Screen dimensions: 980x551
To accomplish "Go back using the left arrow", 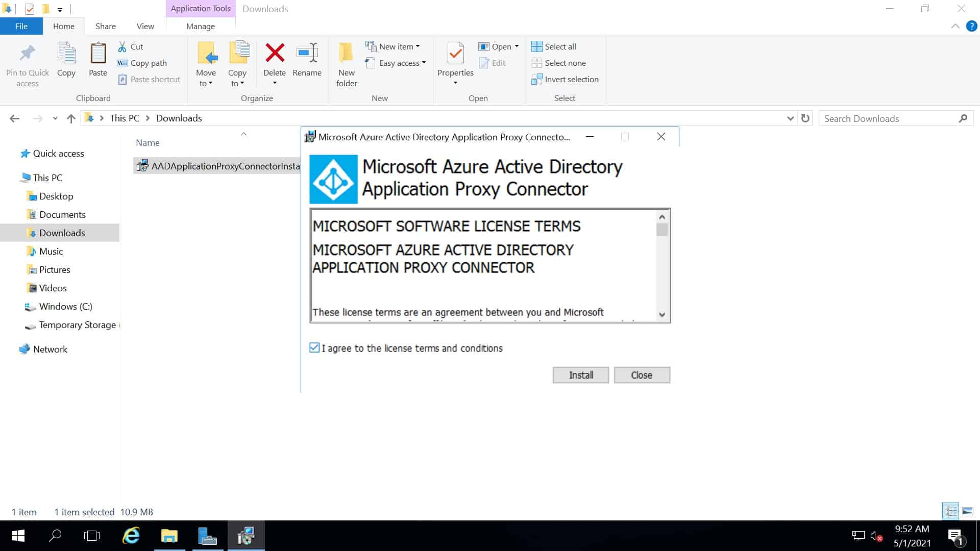I will [x=14, y=118].
